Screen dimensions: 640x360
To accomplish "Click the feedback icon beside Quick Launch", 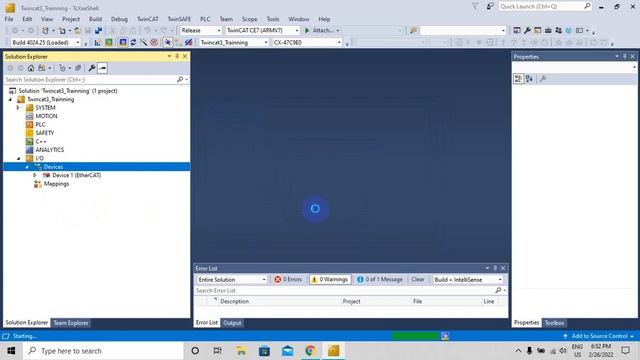I will pos(490,7).
